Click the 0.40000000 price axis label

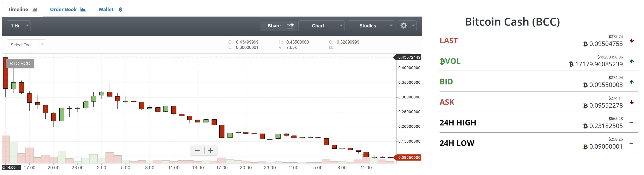click(x=409, y=68)
